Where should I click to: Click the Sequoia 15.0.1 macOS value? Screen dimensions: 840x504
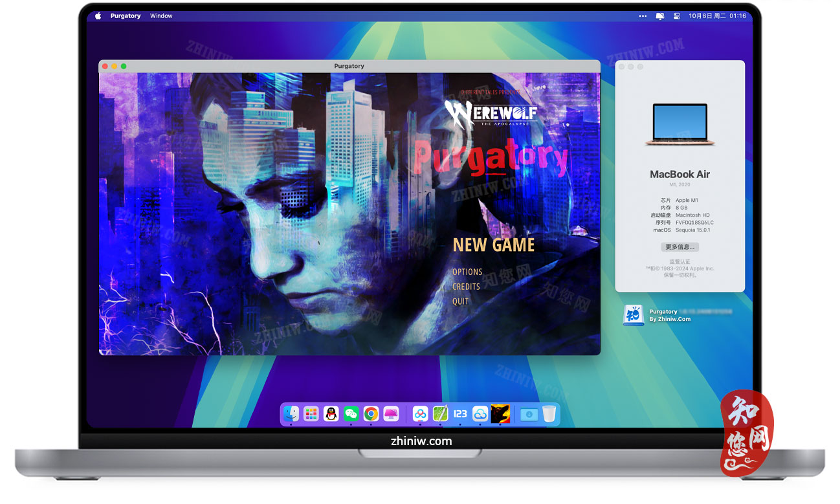pos(693,230)
